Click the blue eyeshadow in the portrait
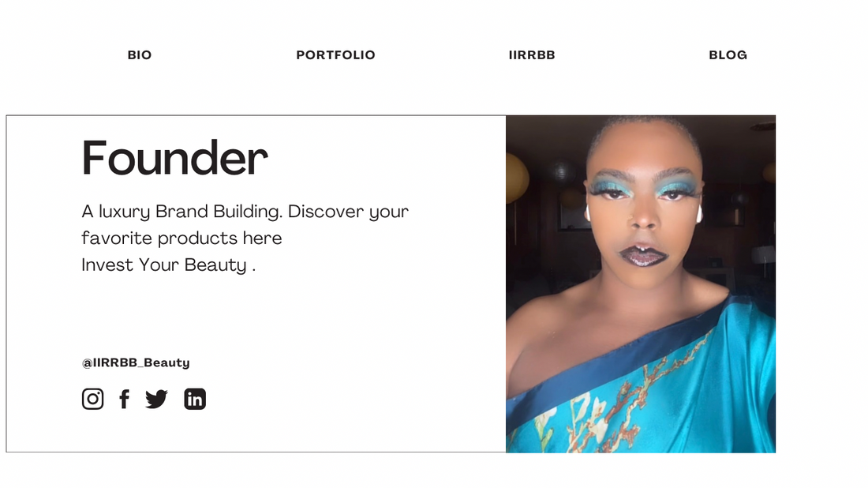This screenshot has height=488, width=868. tap(610, 184)
